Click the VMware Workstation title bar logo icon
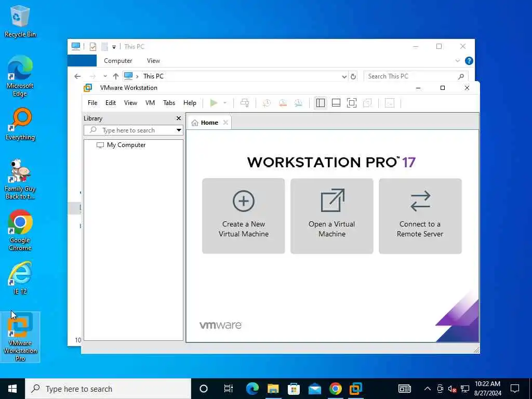Viewport: 532px width, 399px height. (88, 88)
